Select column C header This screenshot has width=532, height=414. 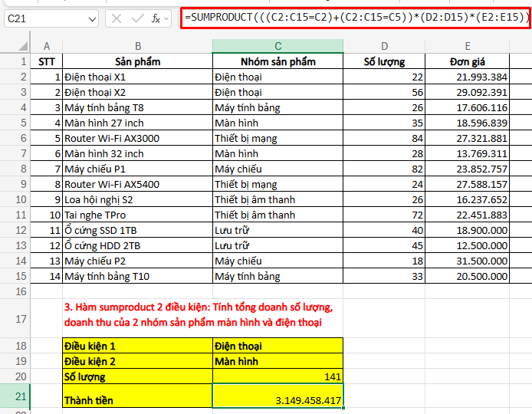(277, 47)
